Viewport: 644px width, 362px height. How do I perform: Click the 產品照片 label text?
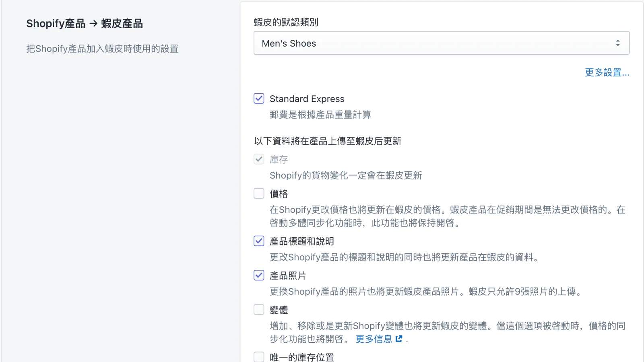(288, 276)
